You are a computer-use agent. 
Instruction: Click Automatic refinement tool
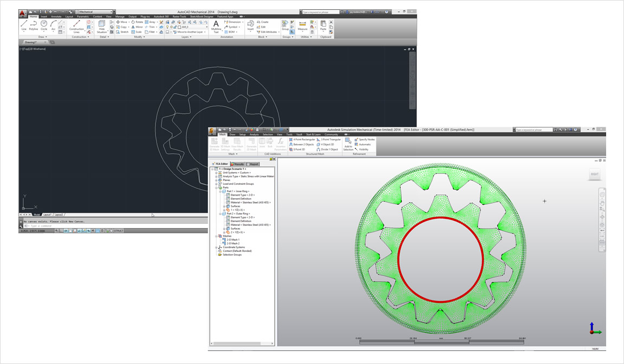[x=362, y=145]
